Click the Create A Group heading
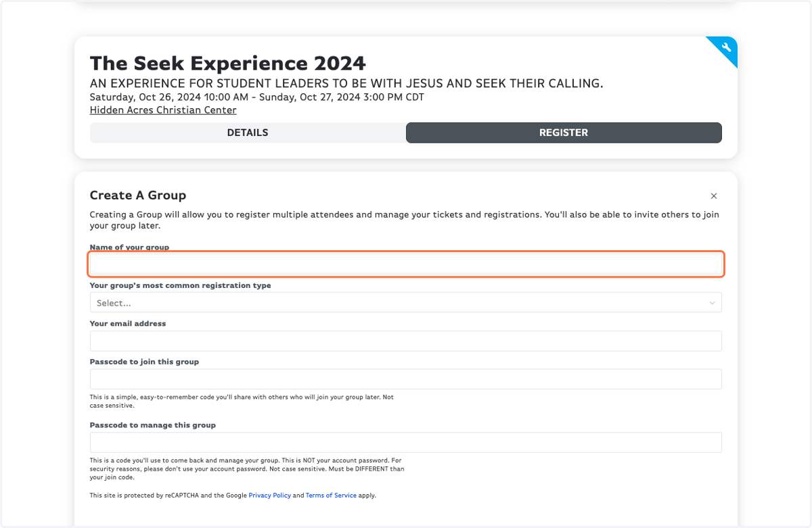This screenshot has width=812, height=528. coord(138,195)
